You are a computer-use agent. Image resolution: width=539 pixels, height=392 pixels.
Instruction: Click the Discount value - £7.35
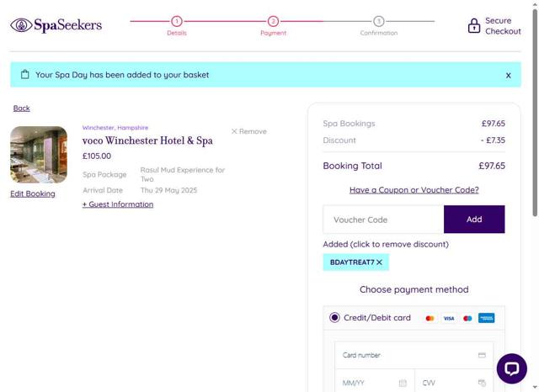tap(493, 140)
